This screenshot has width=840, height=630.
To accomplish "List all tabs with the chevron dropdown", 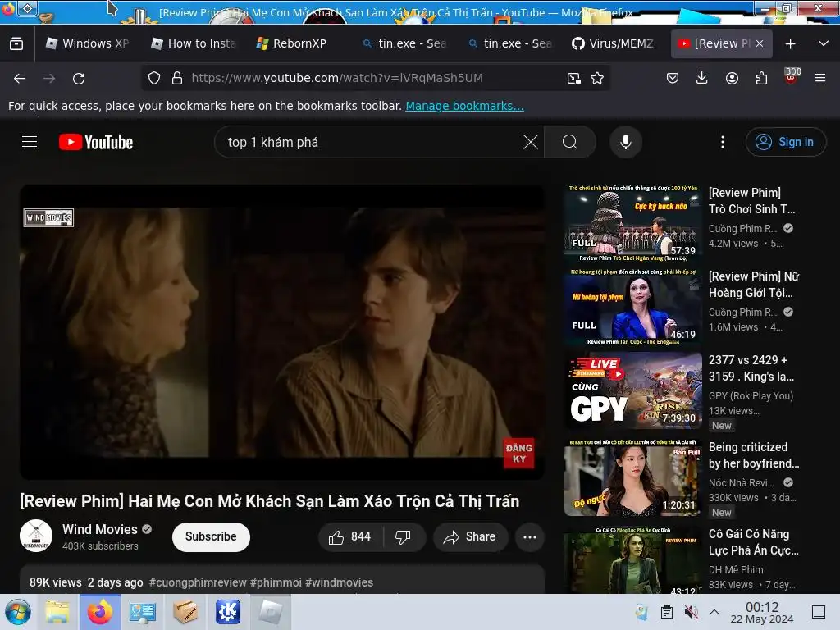I will click(824, 43).
